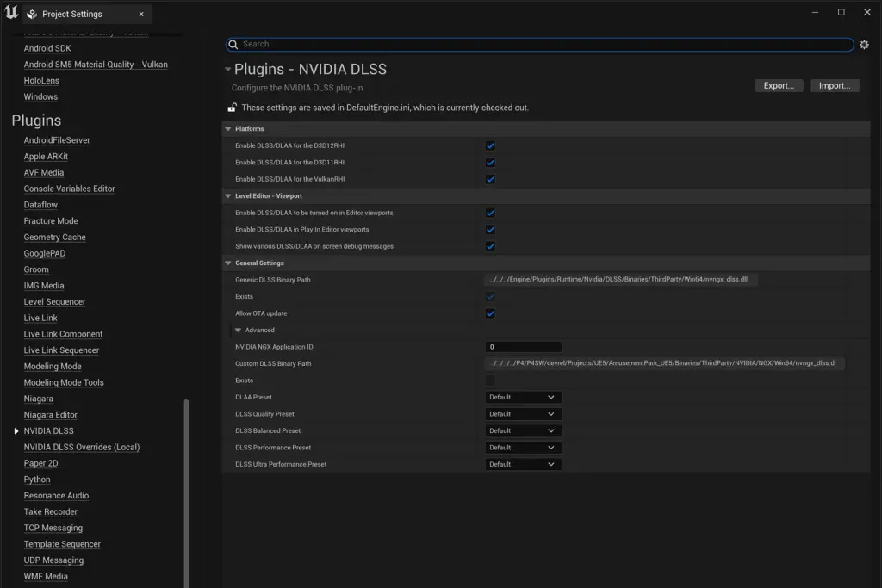Open Apple ARKit plugin settings

pyautogui.click(x=46, y=157)
